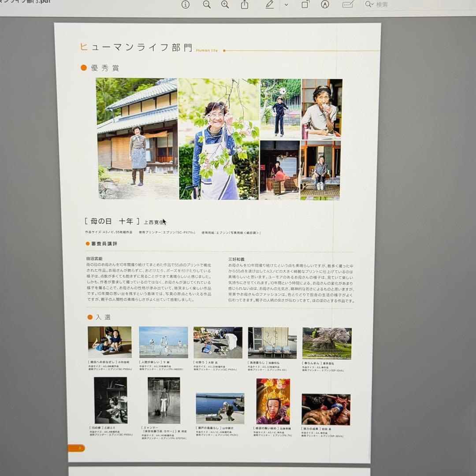Rotate the PDF page
Viewport: 476px width, 476px height.
(304, 4)
